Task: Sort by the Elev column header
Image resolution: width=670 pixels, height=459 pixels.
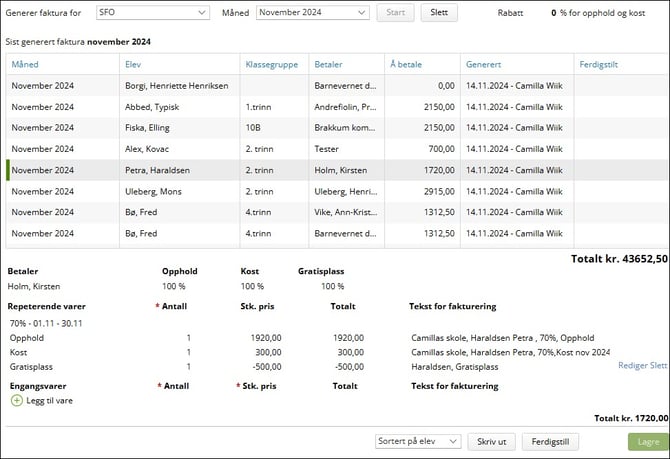Action: point(134,64)
